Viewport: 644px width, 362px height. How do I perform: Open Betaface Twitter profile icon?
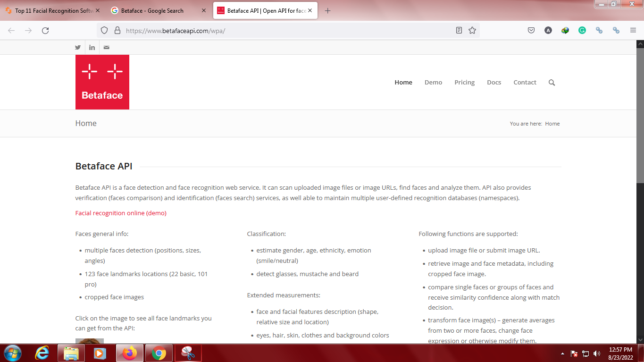click(x=78, y=47)
